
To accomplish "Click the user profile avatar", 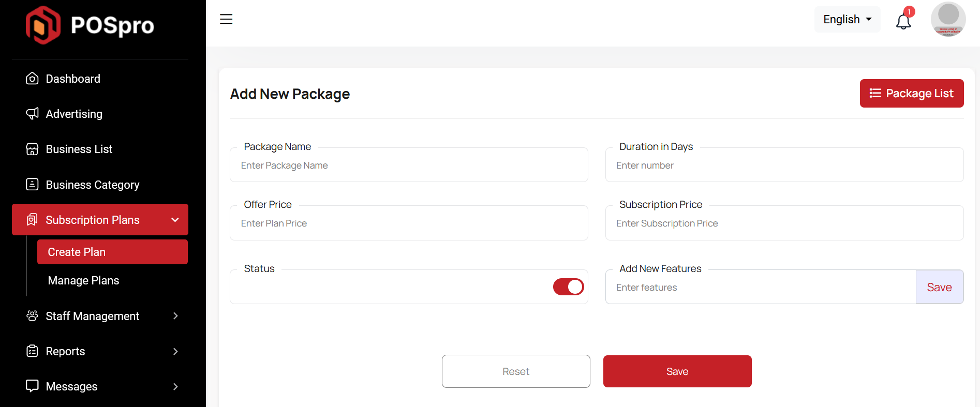I will click(x=948, y=20).
